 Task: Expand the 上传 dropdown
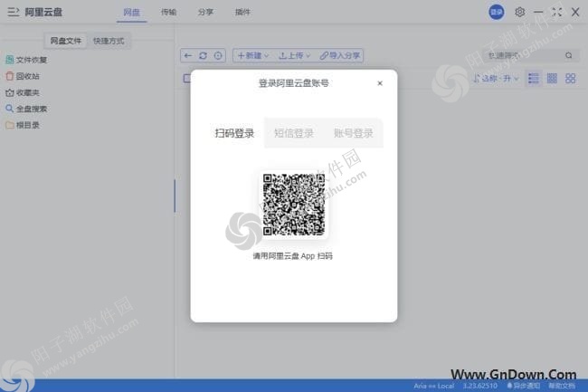pos(295,55)
